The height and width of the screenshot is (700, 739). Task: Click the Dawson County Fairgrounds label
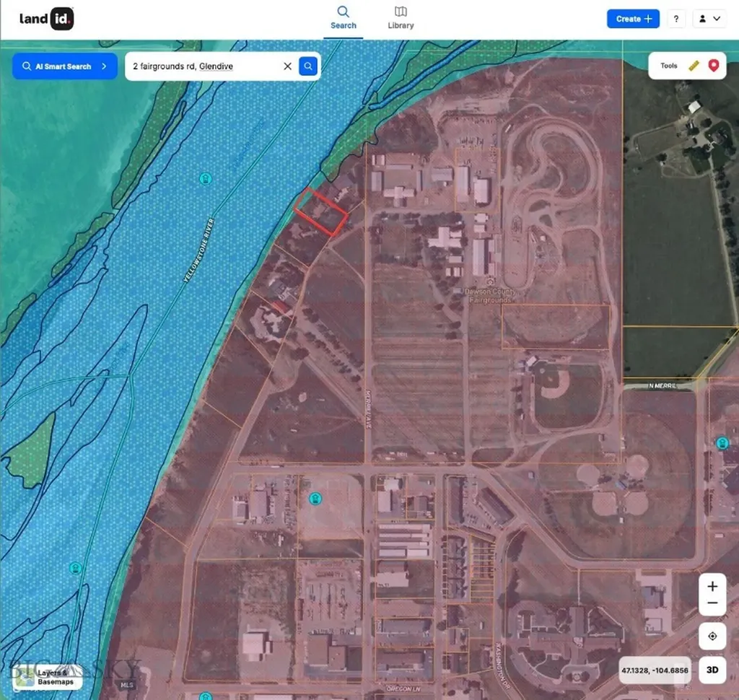pyautogui.click(x=490, y=296)
